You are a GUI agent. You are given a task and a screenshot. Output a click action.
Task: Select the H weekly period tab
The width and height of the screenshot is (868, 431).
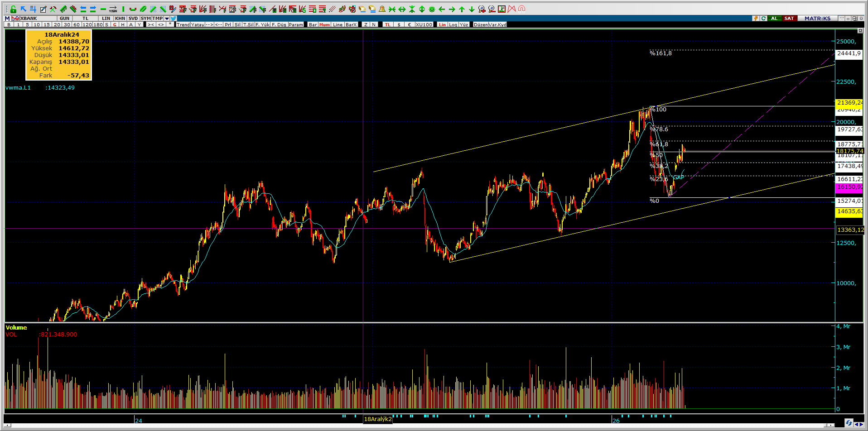[x=123, y=24]
